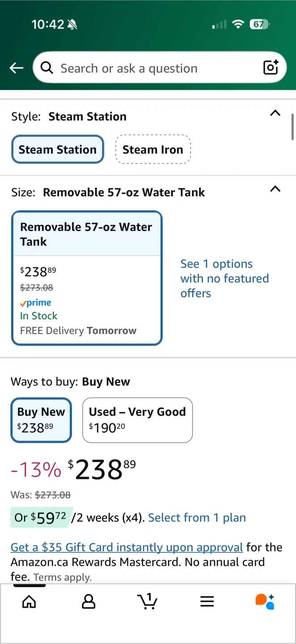Click the page scrollbar on the right
296x644 pixels.
292,127
